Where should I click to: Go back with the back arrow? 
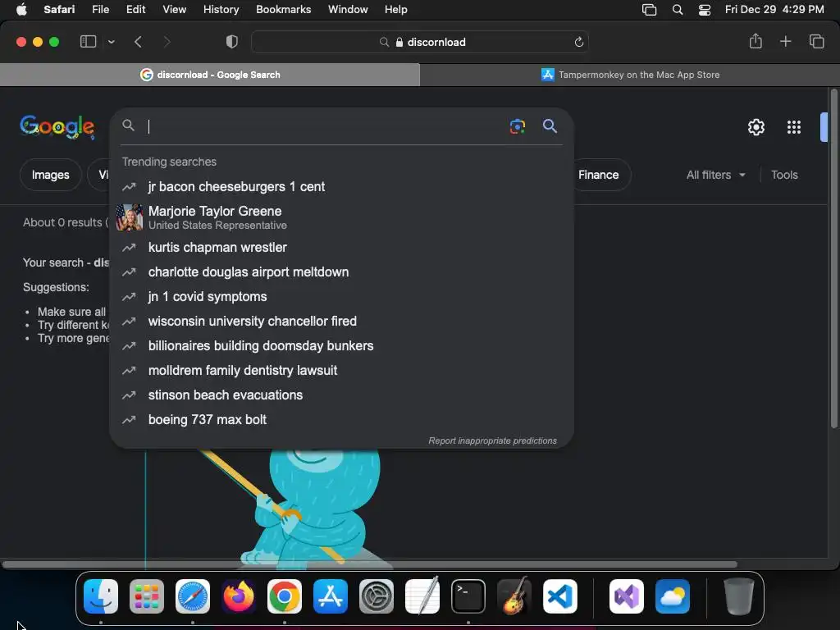pyautogui.click(x=138, y=42)
